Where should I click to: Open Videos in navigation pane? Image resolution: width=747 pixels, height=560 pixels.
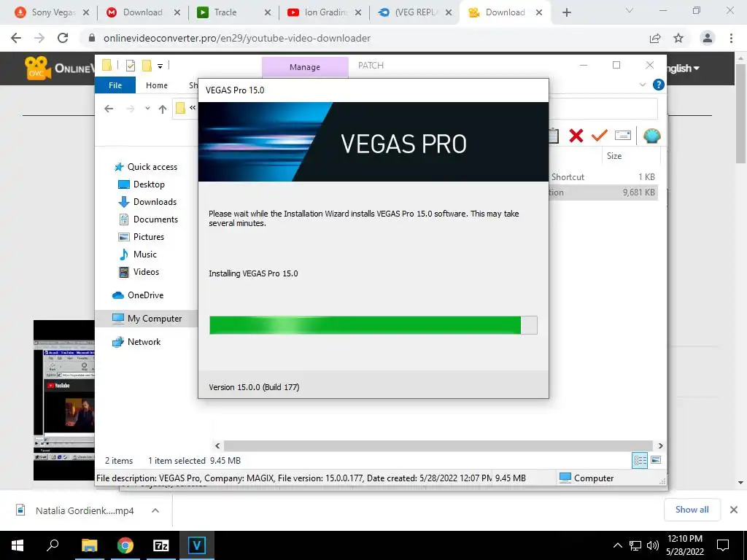tap(146, 272)
